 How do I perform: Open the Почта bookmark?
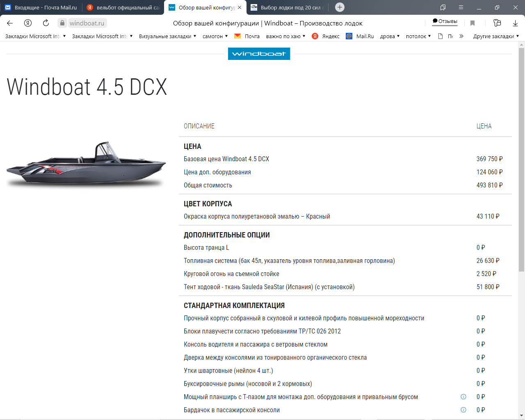click(x=247, y=36)
